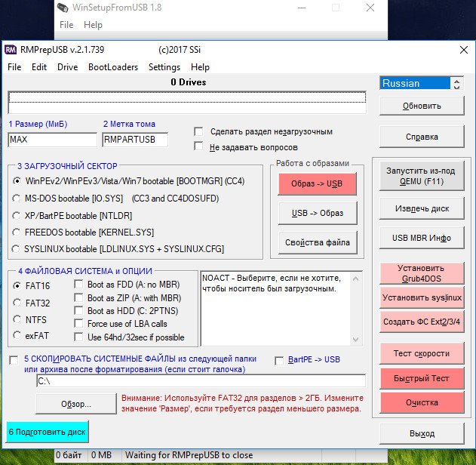Select the FAT32 file system option
Image resolution: width=476 pixels, height=465 pixels.
pos(18,303)
